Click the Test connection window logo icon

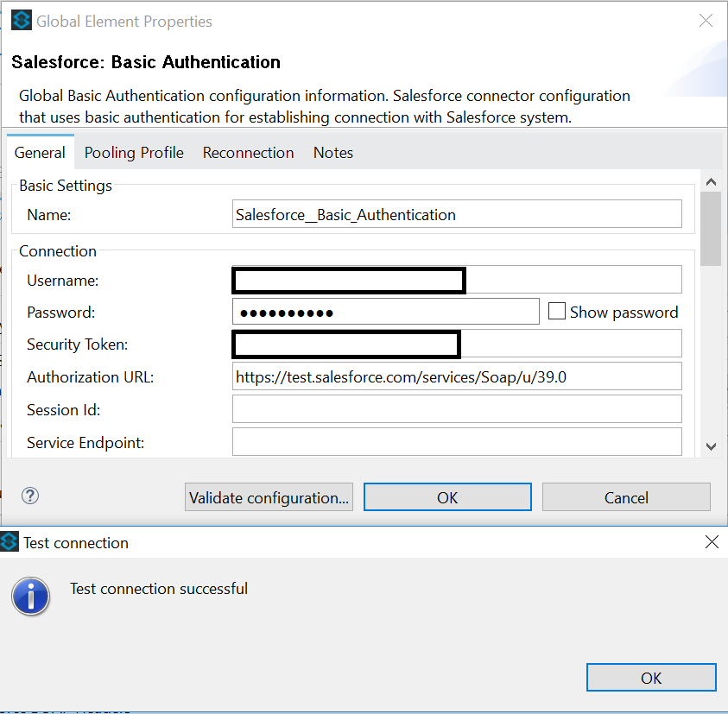coord(10,542)
